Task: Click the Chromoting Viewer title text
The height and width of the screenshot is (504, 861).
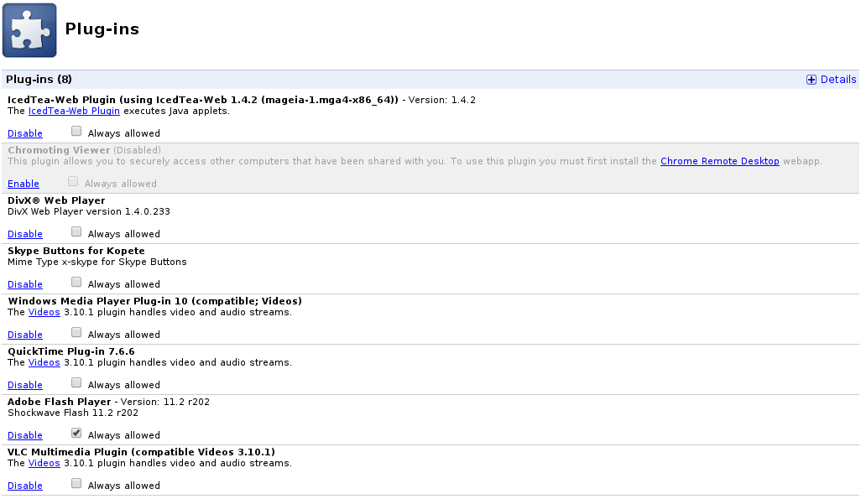Action: click(x=59, y=150)
